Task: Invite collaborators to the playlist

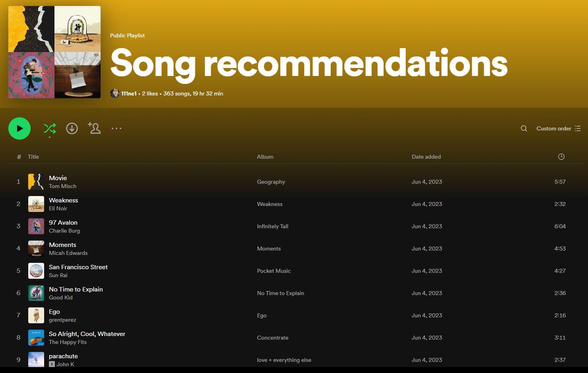Action: 94,128
